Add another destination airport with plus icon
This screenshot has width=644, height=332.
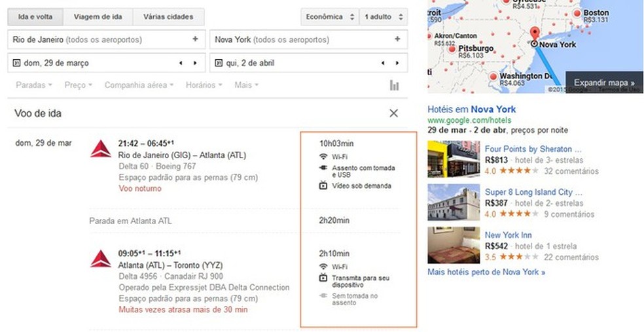click(397, 39)
